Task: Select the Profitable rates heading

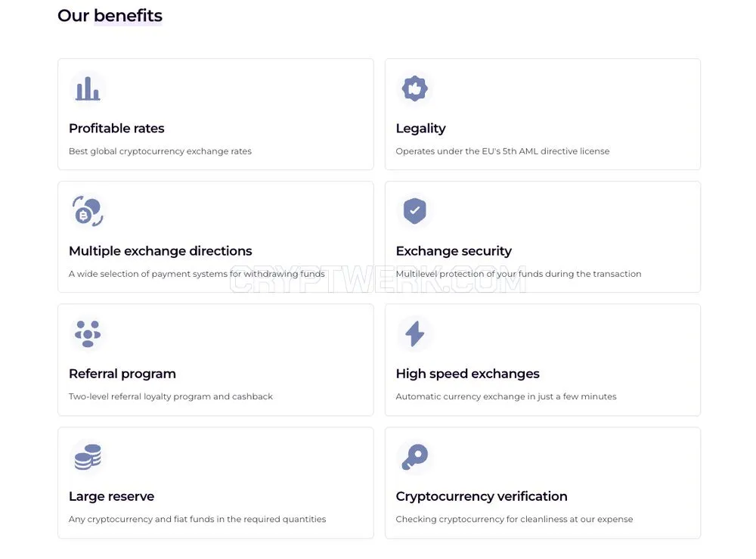Action: pyautogui.click(x=116, y=129)
